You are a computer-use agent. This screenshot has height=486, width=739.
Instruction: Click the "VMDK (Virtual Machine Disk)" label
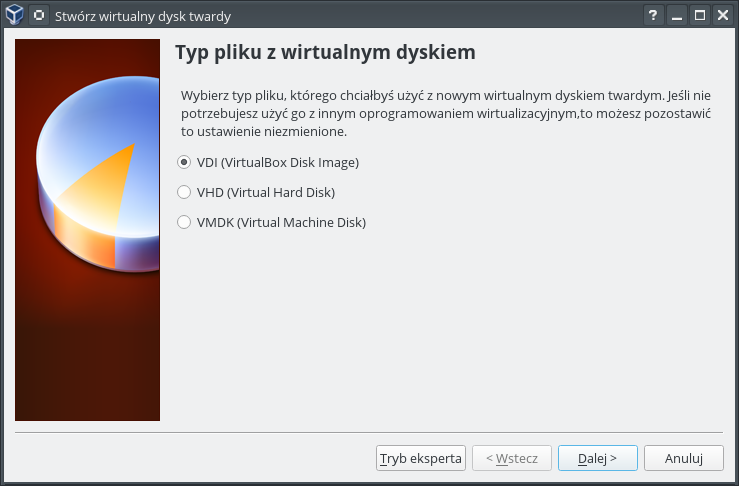tap(281, 222)
